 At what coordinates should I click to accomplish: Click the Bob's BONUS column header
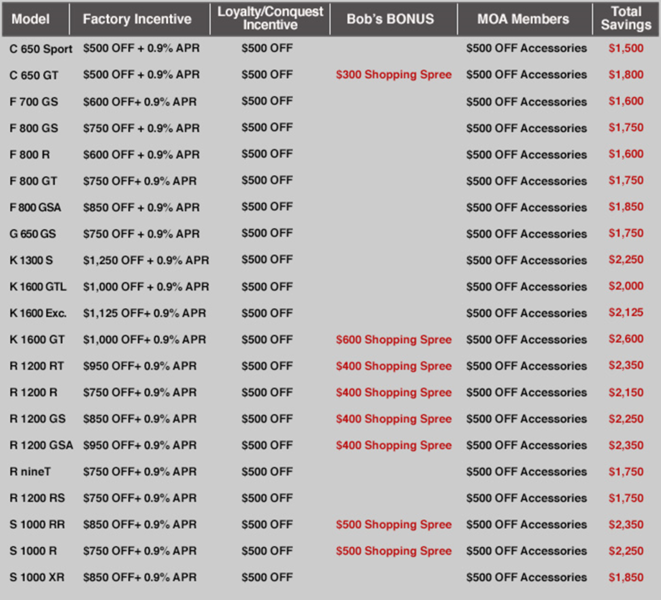[390, 19]
